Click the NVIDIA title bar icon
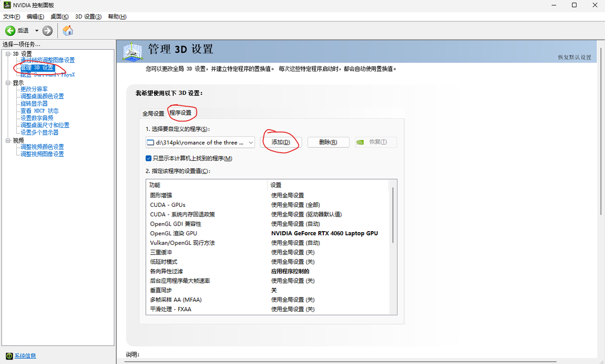Image resolution: width=605 pixels, height=364 pixels. pyautogui.click(x=7, y=5)
